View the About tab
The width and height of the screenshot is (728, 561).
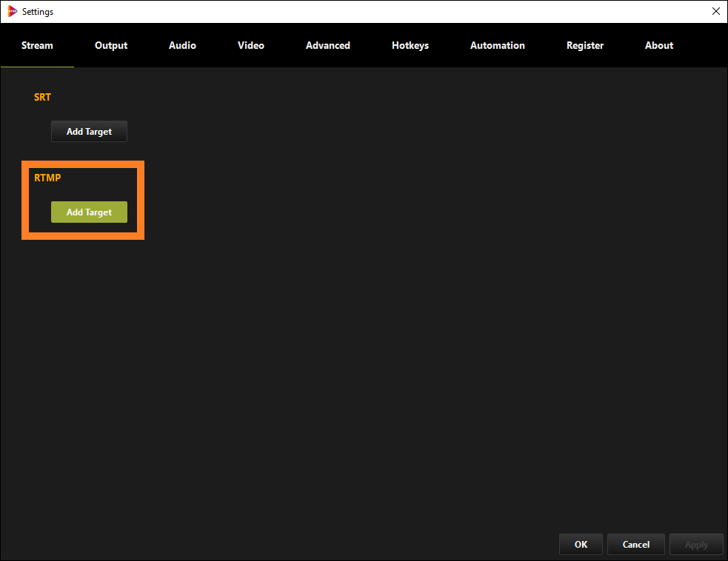(658, 45)
